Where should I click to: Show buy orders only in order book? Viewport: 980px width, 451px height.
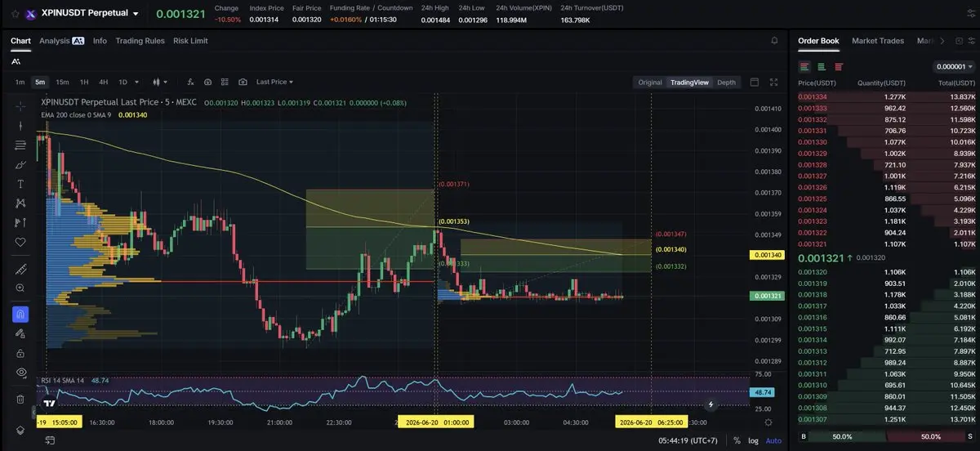click(x=822, y=67)
